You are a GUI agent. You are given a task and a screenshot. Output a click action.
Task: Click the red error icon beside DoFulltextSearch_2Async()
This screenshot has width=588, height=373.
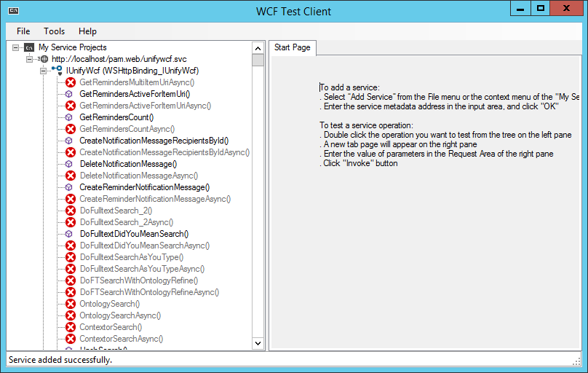click(71, 221)
